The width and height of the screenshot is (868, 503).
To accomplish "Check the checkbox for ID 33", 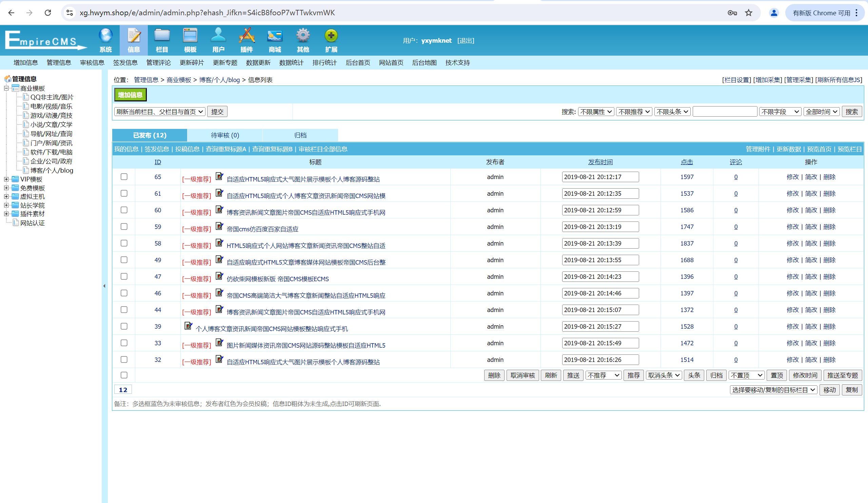I will [x=124, y=343].
